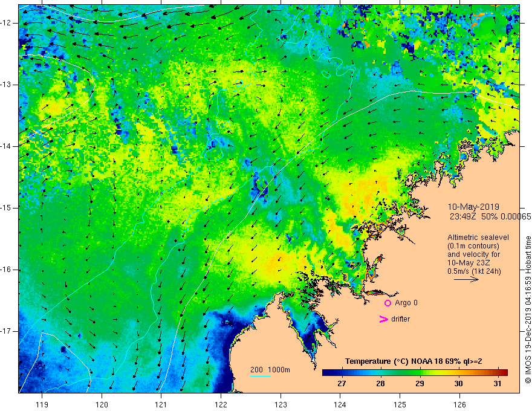
Task: Click longitude label 125 on bottom axis
Action: (400, 404)
